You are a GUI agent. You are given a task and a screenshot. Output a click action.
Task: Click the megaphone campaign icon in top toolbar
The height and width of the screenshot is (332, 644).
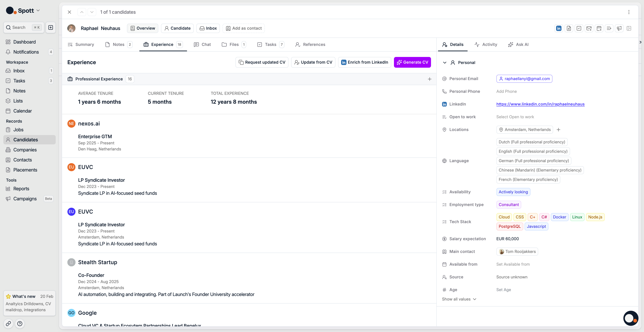[x=619, y=28]
